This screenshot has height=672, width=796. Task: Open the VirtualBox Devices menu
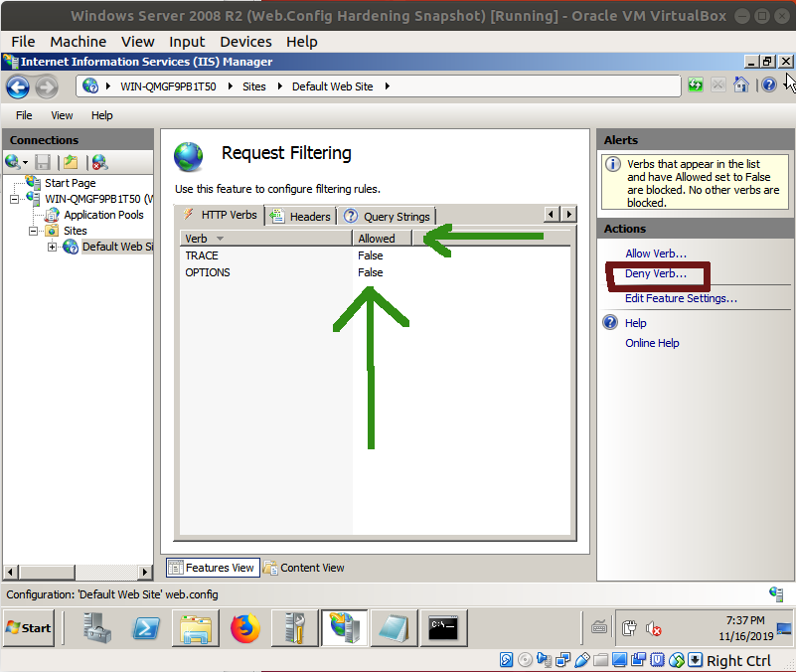pos(245,42)
